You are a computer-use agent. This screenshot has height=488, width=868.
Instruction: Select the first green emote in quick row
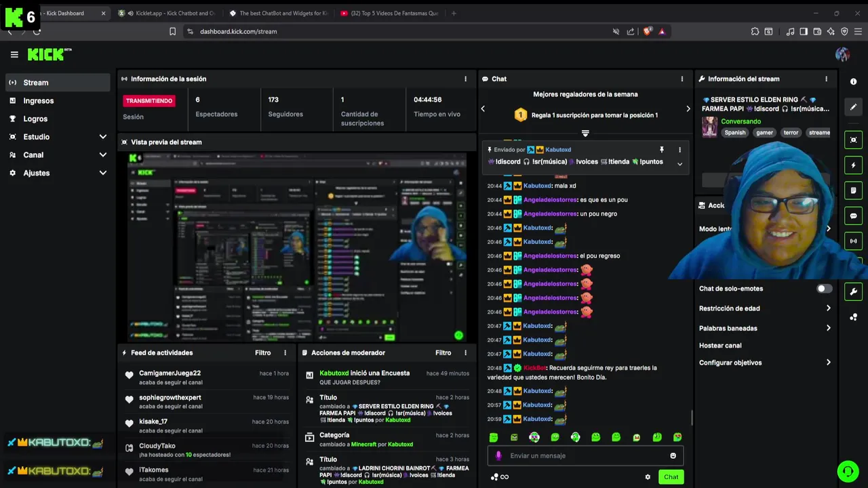[x=494, y=437]
